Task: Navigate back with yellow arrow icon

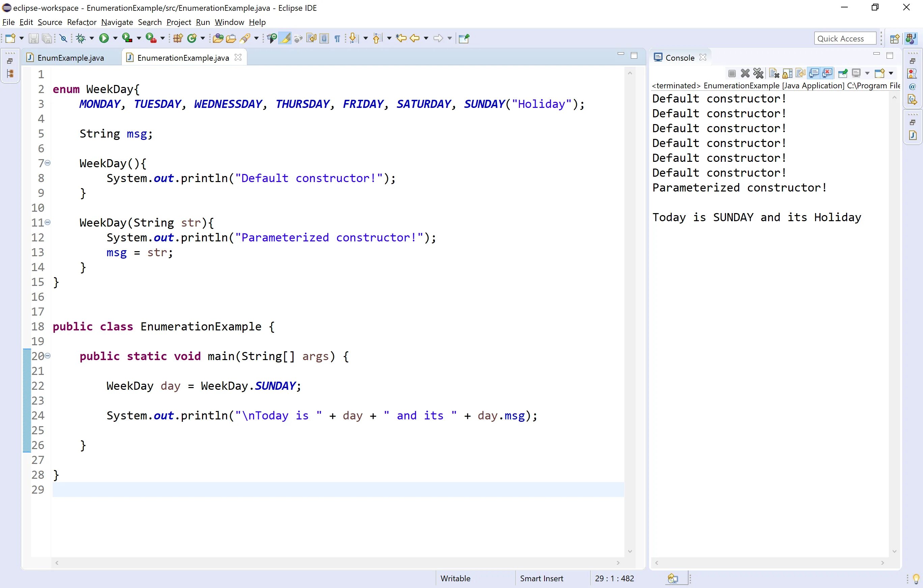Action: coord(415,38)
